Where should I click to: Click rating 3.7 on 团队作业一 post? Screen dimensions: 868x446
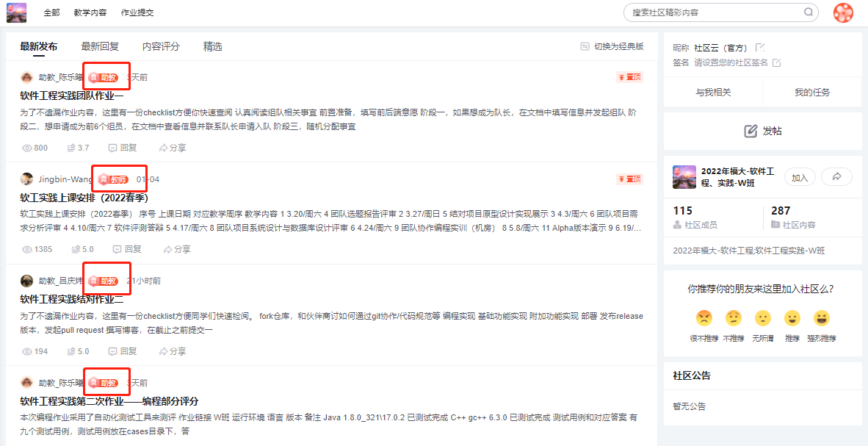click(78, 148)
